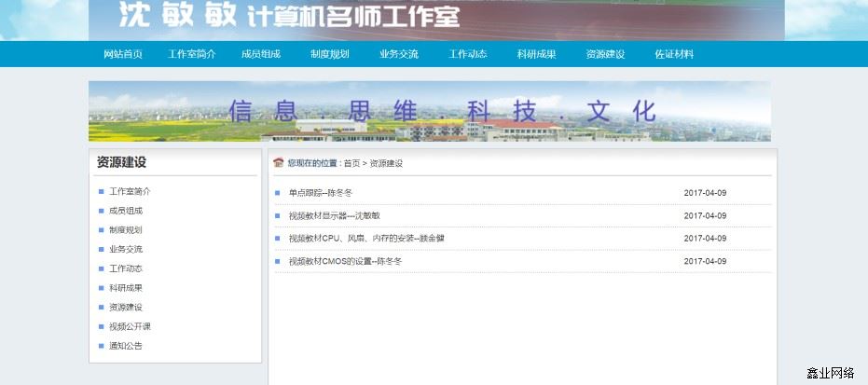Go to 成员组成 in the top navigation bar
The height and width of the screenshot is (385, 868).
[x=261, y=54]
